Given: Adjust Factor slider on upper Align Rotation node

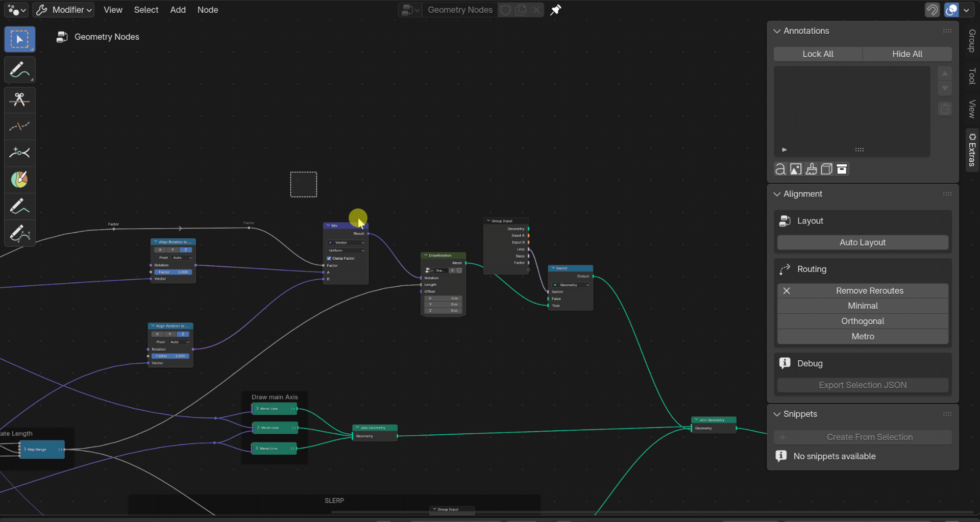Looking at the screenshot, I should [x=173, y=272].
